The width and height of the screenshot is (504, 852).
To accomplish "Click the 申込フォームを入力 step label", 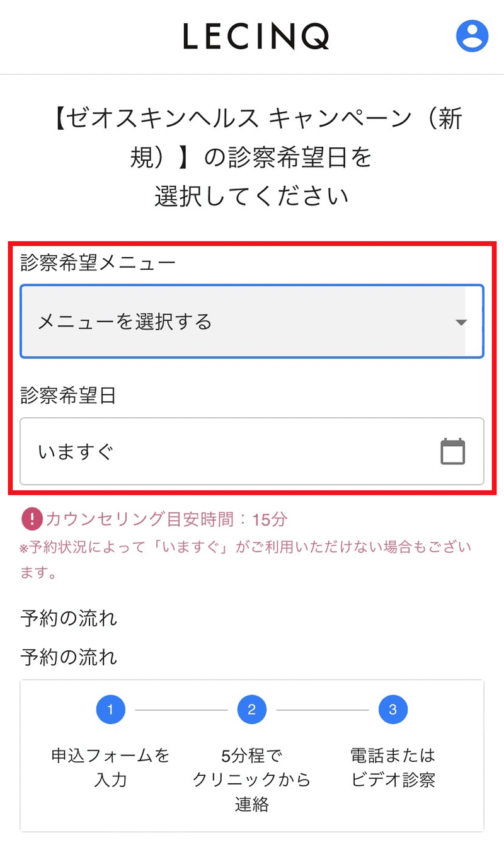I will pyautogui.click(x=110, y=767).
